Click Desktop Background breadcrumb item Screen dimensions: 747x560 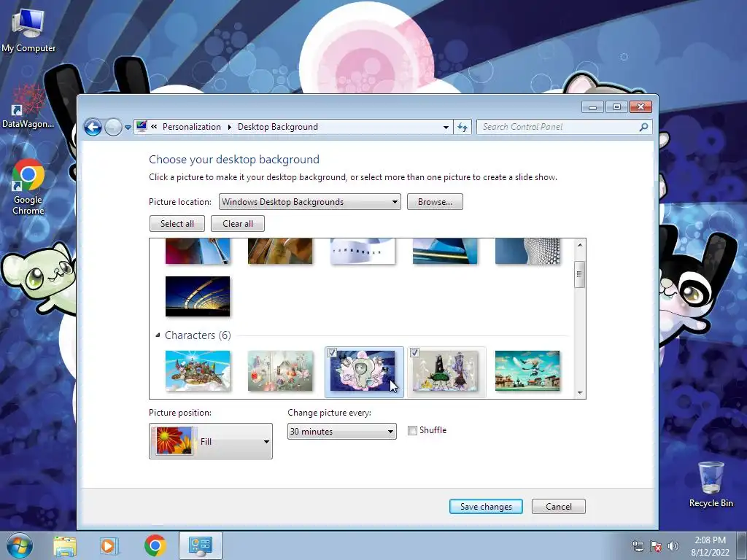(278, 127)
